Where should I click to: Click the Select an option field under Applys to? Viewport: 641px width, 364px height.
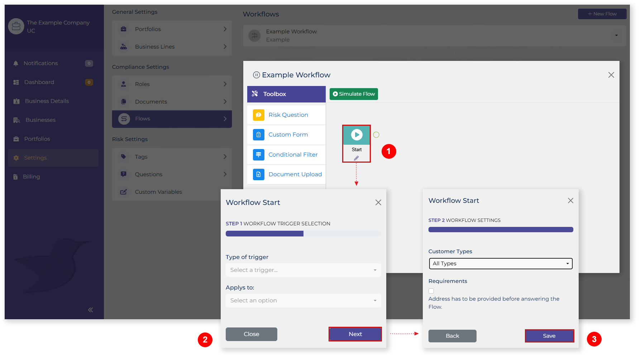(x=303, y=300)
